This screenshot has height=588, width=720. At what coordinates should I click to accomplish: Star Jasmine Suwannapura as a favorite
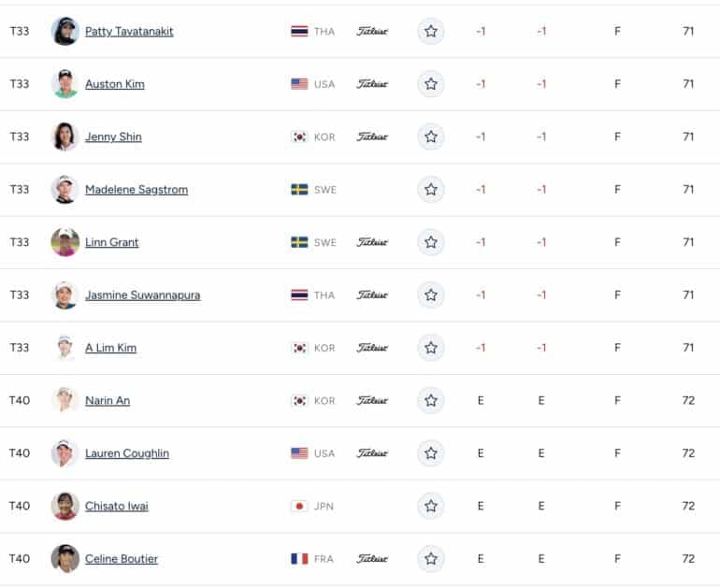pos(431,295)
